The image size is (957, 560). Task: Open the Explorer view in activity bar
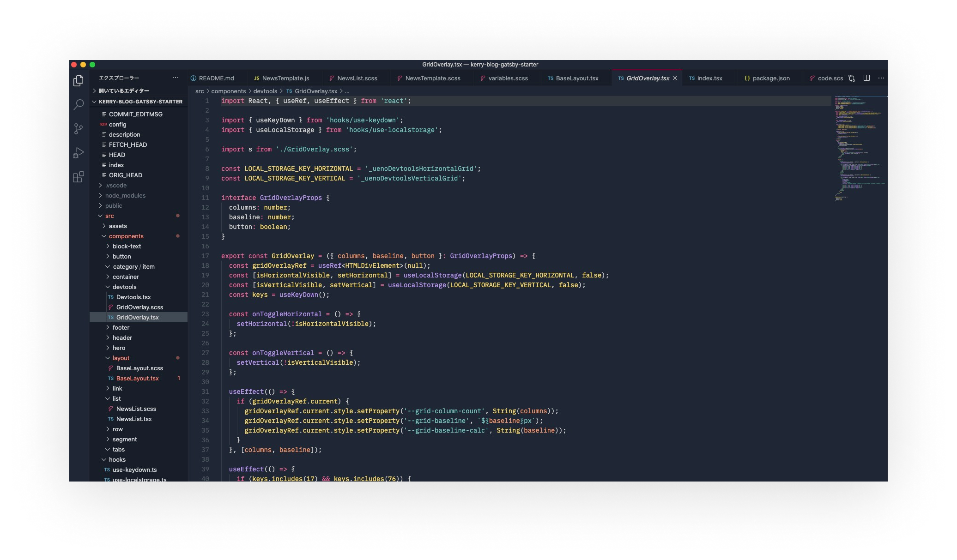coord(79,81)
